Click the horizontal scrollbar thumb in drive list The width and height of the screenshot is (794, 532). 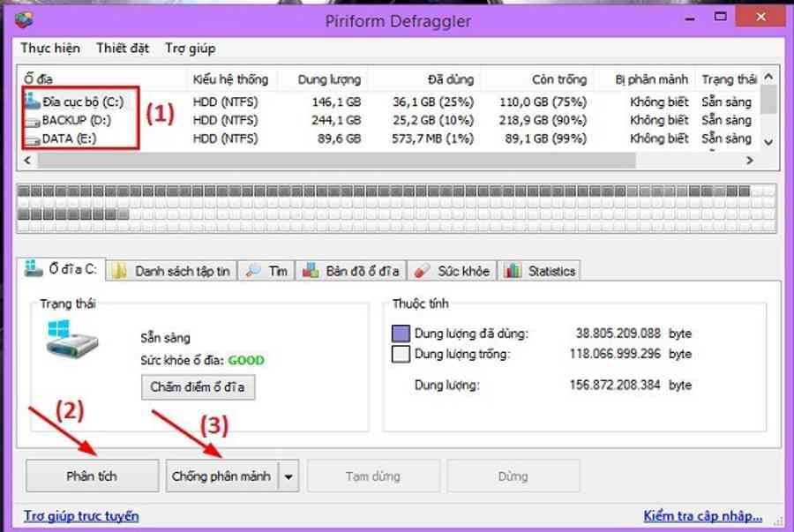[337, 160]
